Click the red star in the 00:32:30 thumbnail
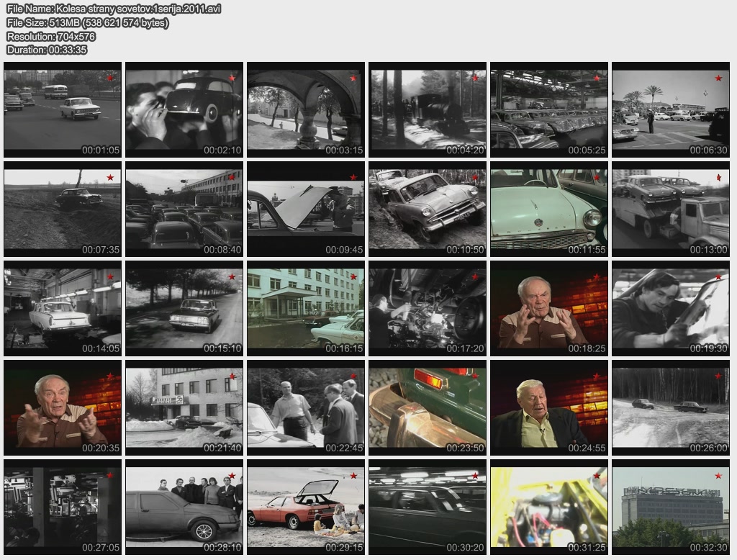The width and height of the screenshot is (737, 560). [x=718, y=475]
